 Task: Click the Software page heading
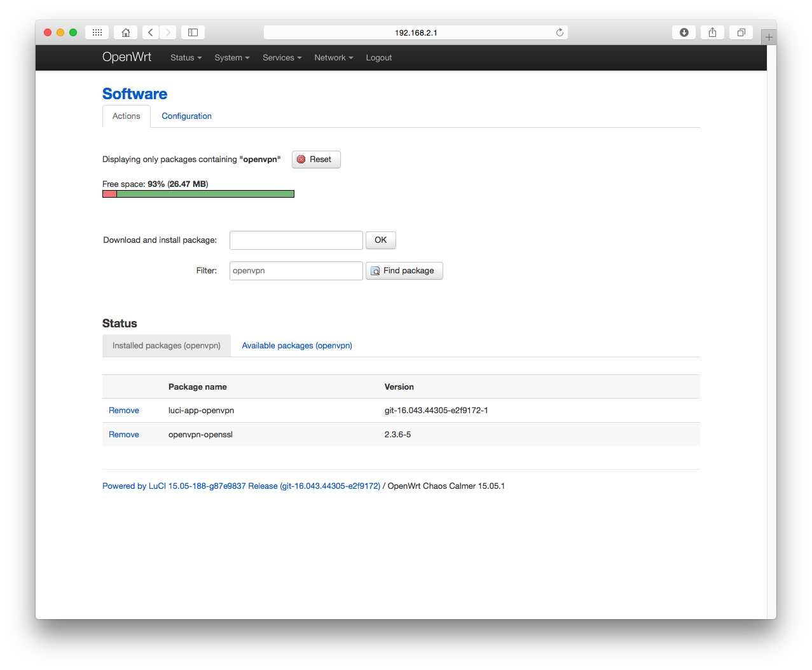click(135, 94)
